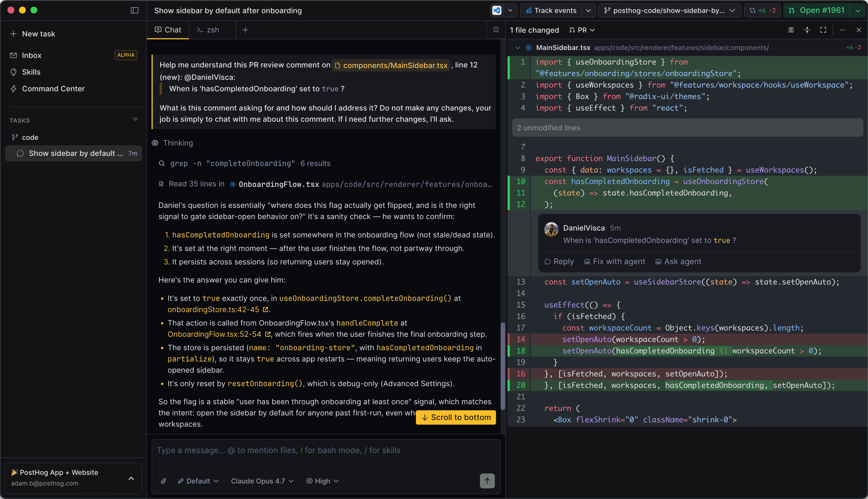Click the macOS yellow window button
The height and width of the screenshot is (499, 868).
(22, 10)
